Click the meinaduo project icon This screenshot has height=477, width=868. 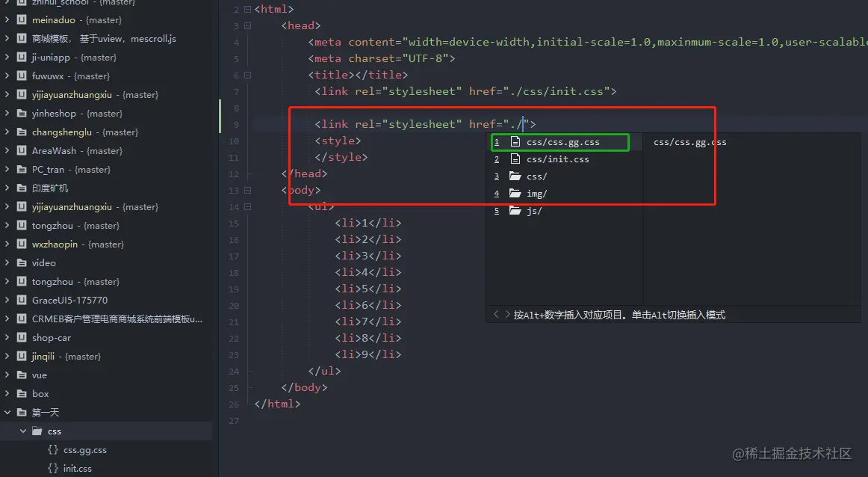pyautogui.click(x=22, y=20)
